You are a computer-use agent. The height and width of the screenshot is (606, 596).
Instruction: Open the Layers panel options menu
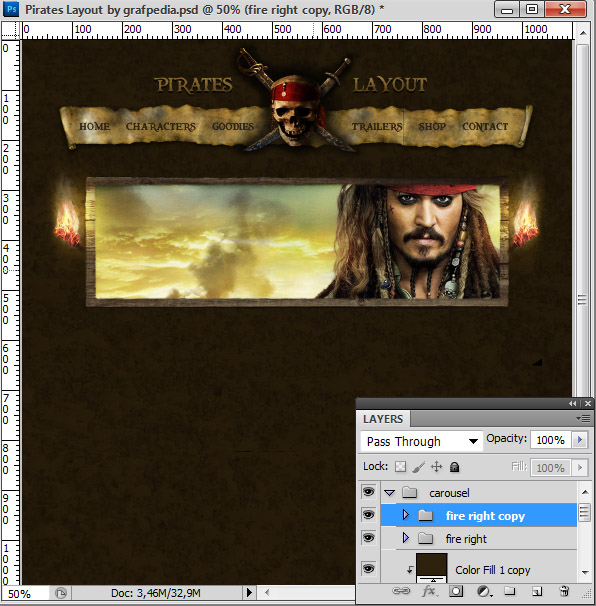[583, 419]
